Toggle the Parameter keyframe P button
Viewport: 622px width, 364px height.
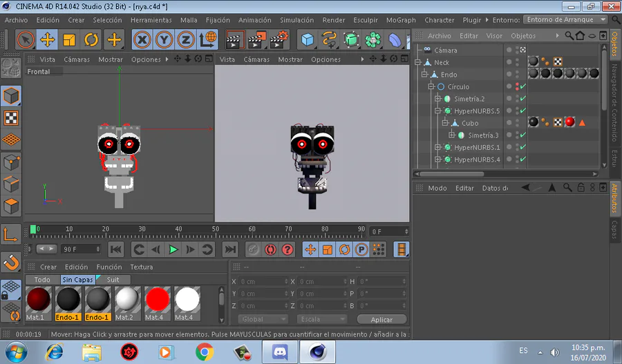361,249
